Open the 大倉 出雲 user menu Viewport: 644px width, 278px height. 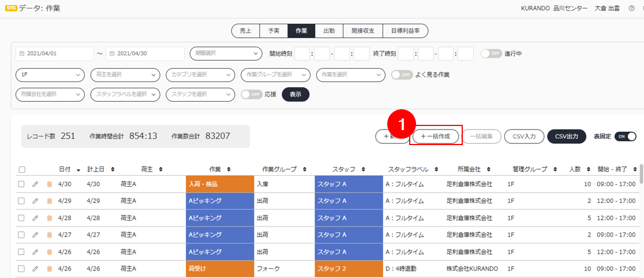pos(607,8)
